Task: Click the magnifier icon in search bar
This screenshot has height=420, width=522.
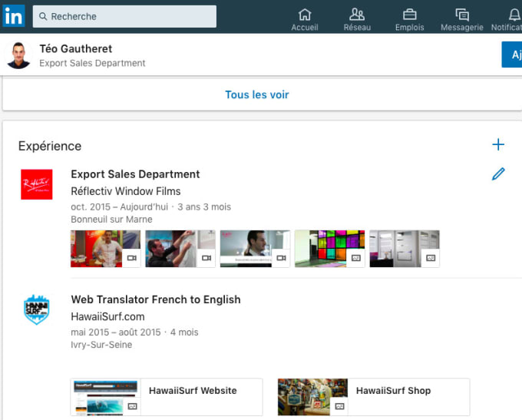Action: click(x=43, y=16)
